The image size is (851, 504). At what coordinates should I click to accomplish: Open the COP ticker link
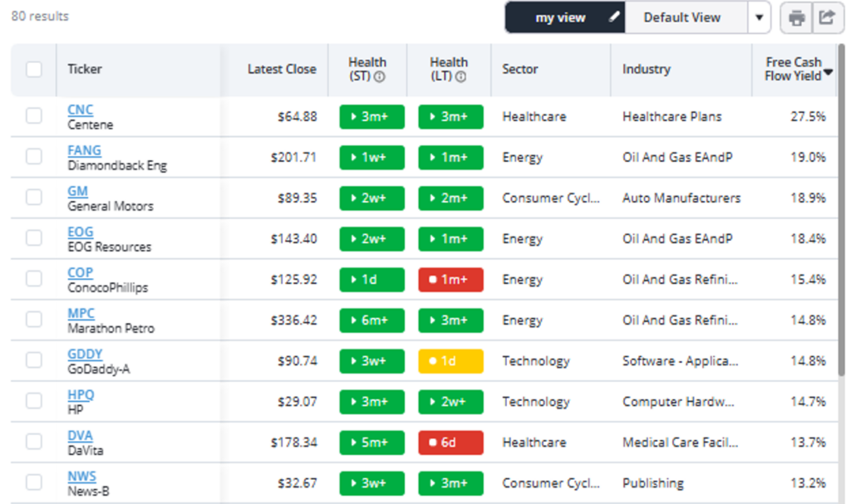click(x=81, y=272)
